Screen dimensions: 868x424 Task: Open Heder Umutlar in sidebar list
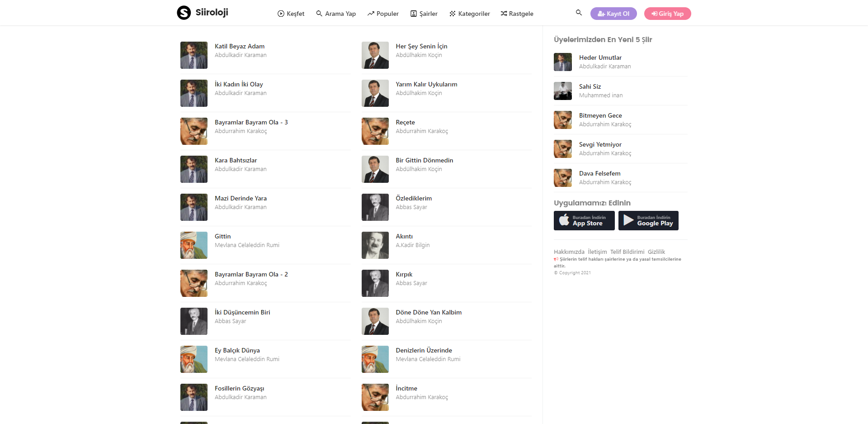tap(600, 57)
